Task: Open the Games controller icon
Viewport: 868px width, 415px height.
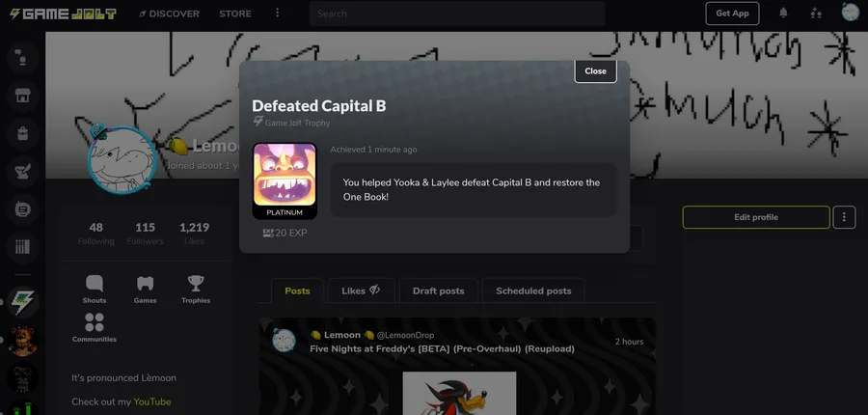Action: 145,290
